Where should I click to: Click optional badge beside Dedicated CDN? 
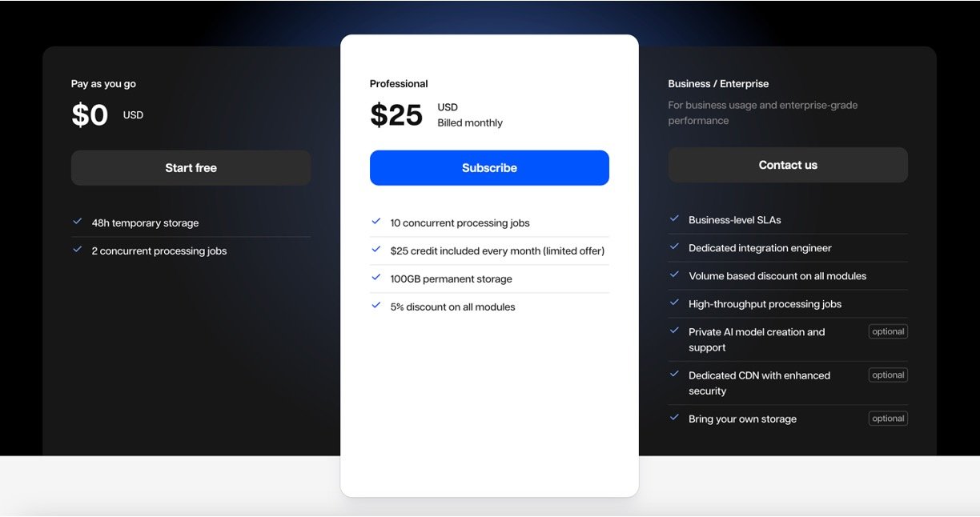(888, 375)
